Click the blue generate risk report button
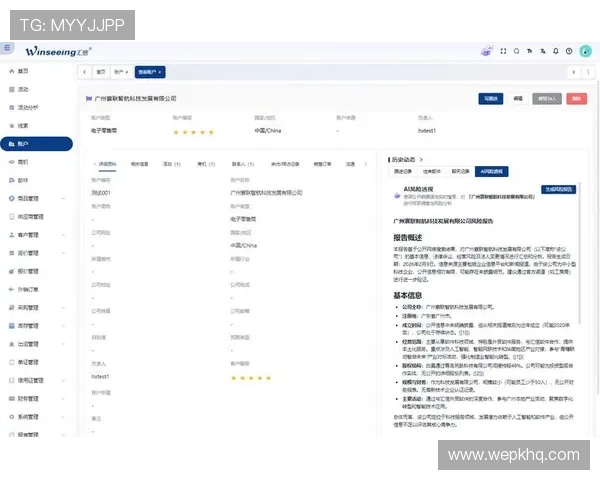The height and width of the screenshot is (480, 600). tap(558, 189)
